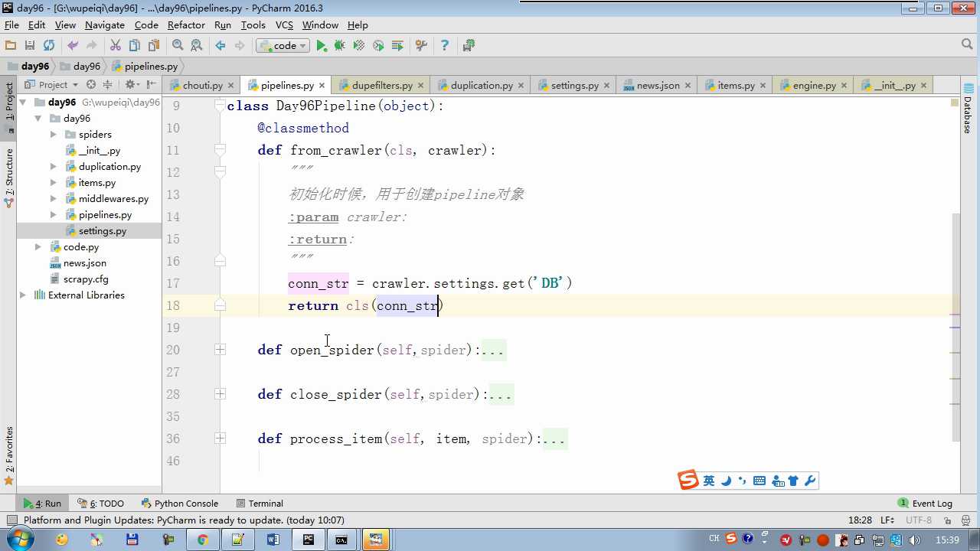Expand duplication.py in the tree
The height and width of the screenshot is (551, 980).
coord(54,167)
